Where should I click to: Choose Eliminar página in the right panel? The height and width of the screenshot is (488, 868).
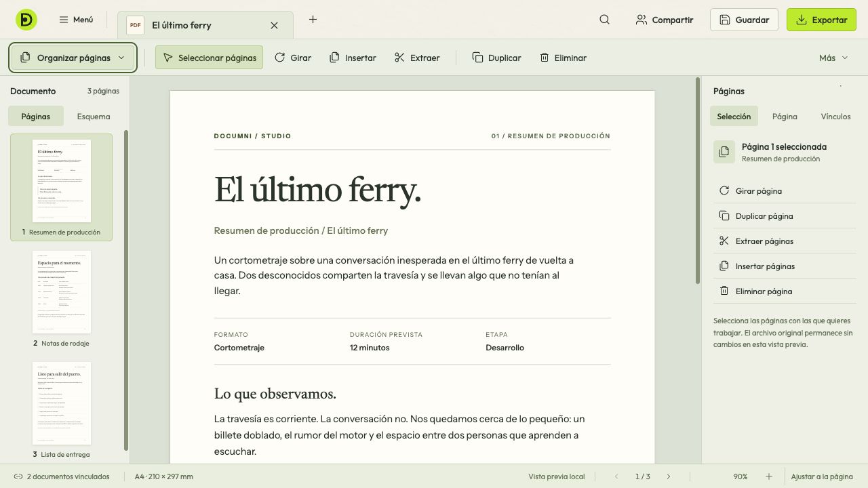(785, 291)
